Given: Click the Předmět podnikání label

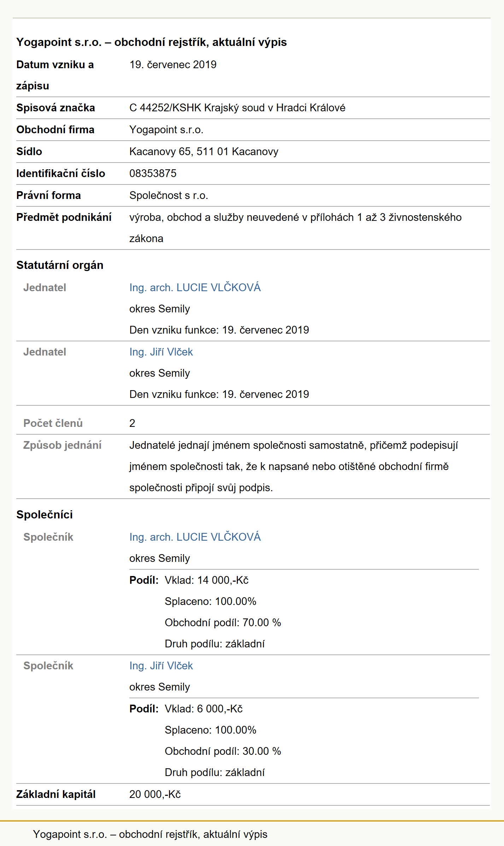Looking at the screenshot, I should click(x=64, y=217).
